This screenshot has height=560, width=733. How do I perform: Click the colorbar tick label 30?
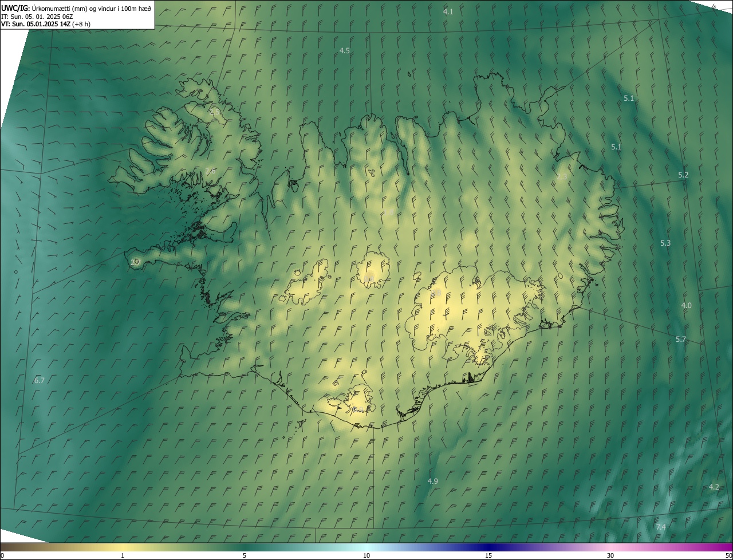[610, 555]
